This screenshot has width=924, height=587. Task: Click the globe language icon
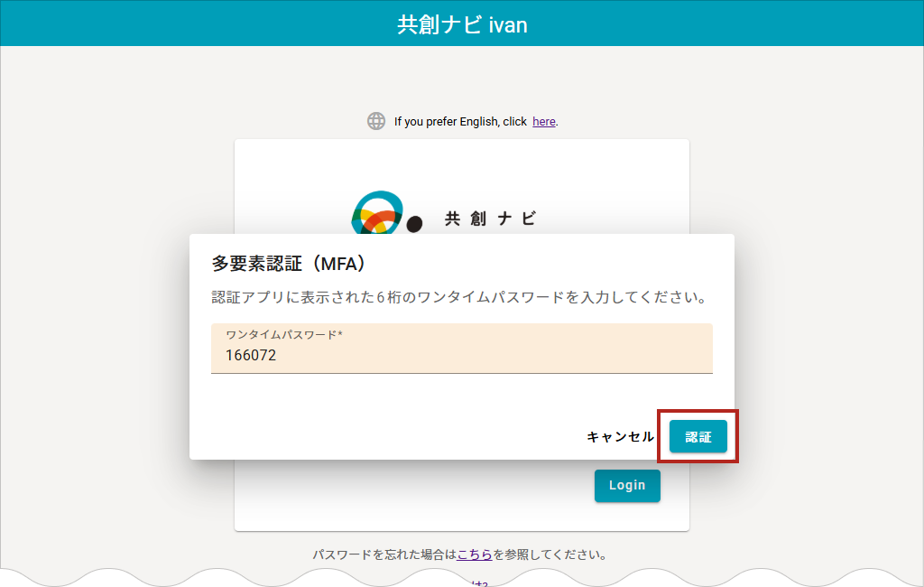376,121
